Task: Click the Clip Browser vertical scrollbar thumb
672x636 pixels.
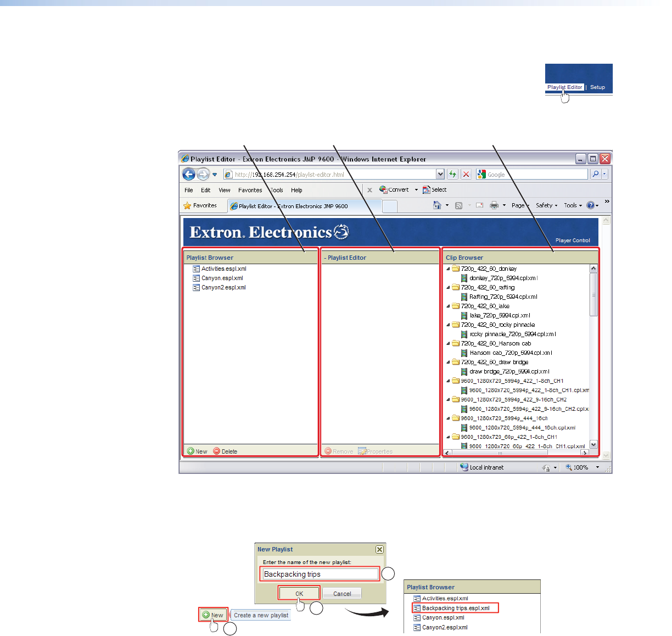Action: click(x=593, y=294)
